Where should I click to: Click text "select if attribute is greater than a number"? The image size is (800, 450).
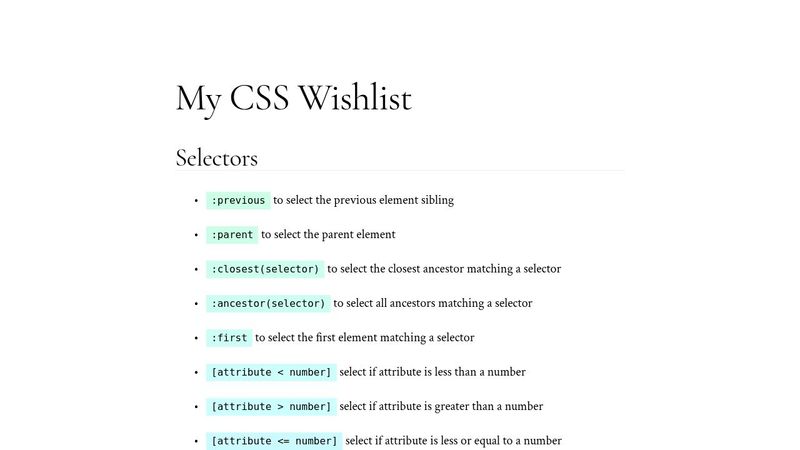441,407
